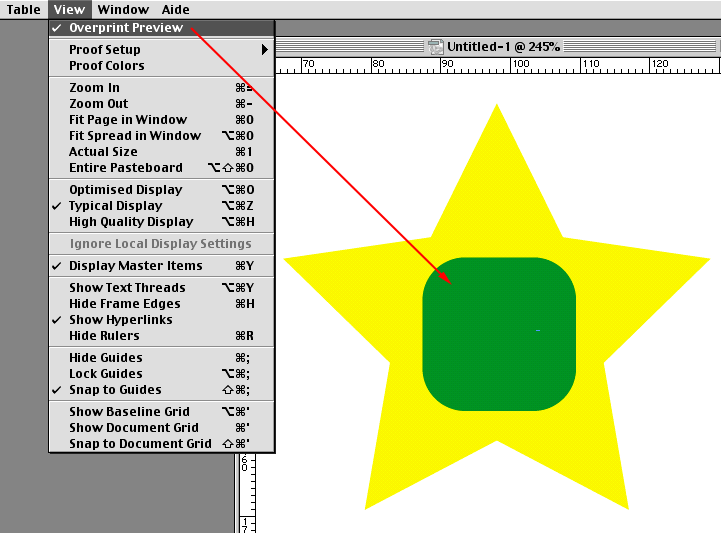Close the open View menu
Viewport: 721px width, 533px height.
tap(69, 9)
